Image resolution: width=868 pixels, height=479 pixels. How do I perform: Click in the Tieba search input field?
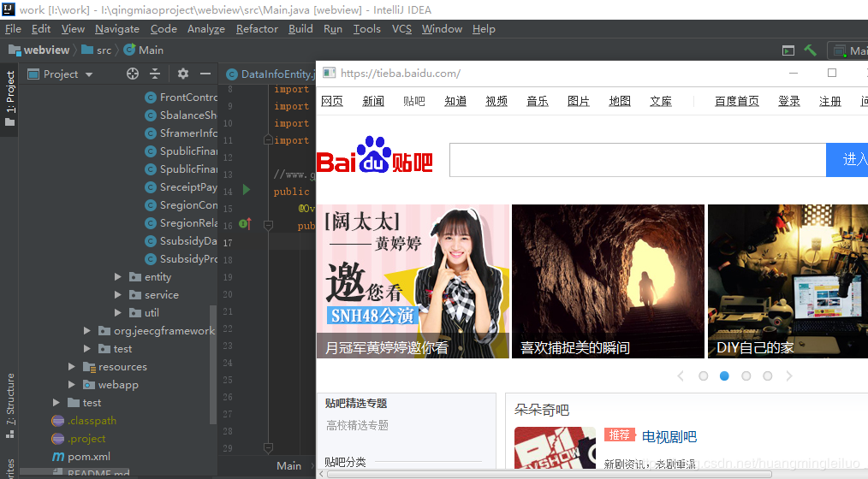tap(638, 160)
